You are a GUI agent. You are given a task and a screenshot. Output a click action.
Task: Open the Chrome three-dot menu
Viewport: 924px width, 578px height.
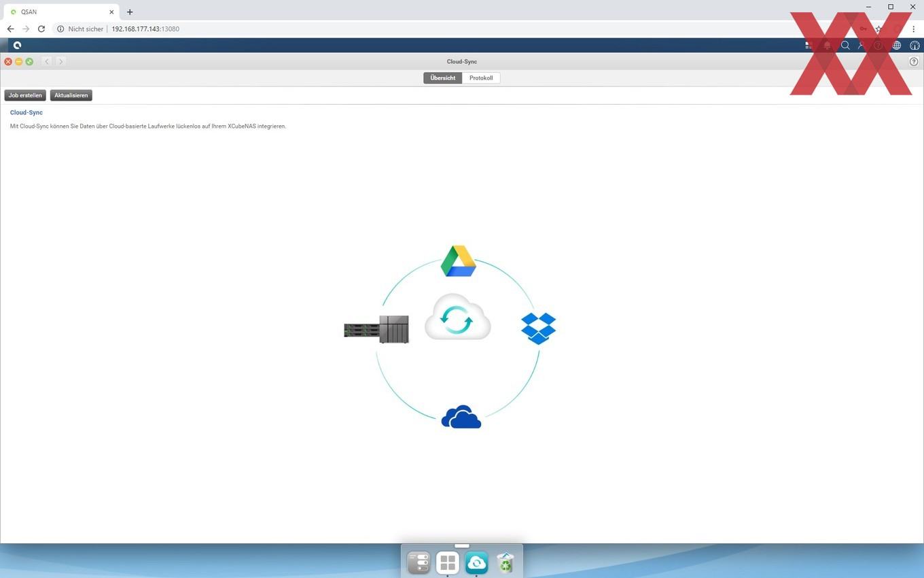[914, 29]
